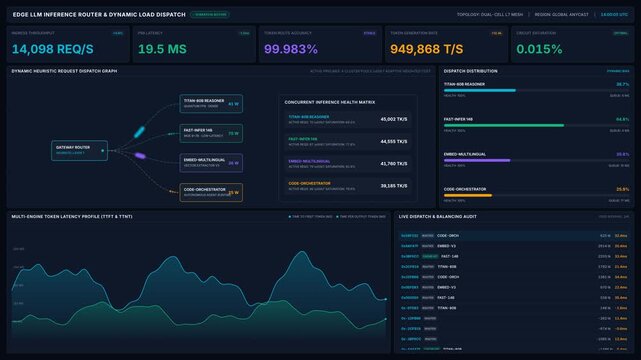Open the Code-Orchestrator row in the health matrix
Screen dimensions: 641x360
tap(347, 186)
